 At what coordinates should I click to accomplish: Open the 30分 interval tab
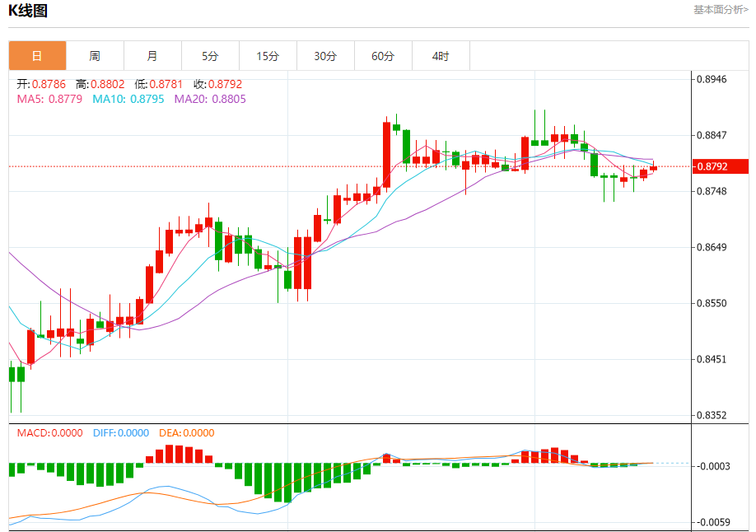point(325,56)
